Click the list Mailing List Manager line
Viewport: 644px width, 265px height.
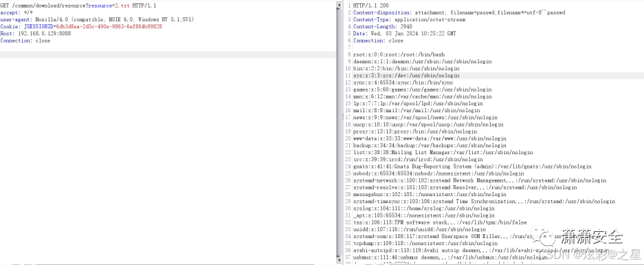tap(443, 153)
